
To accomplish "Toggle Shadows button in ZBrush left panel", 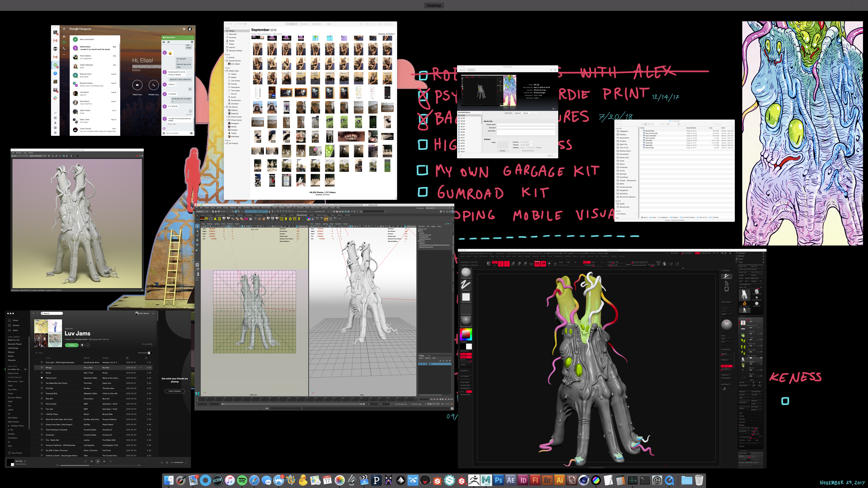I will pos(466,357).
